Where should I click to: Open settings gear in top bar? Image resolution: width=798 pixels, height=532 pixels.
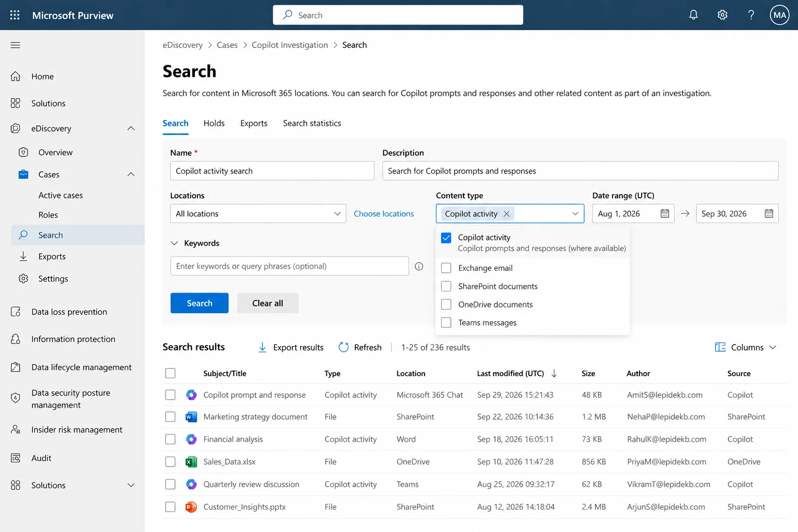click(722, 15)
